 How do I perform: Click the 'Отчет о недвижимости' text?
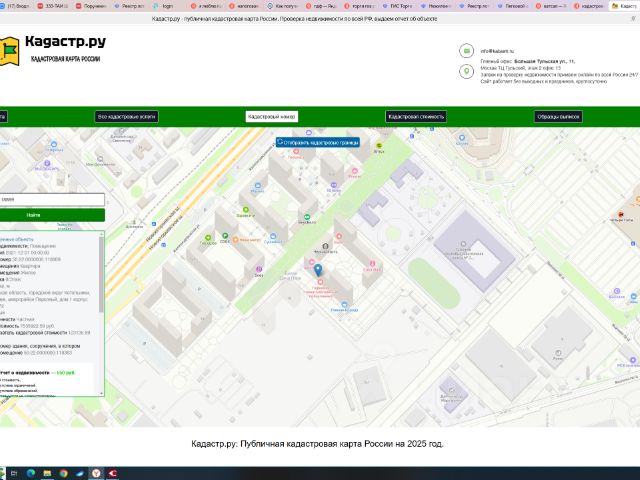(x=24, y=373)
